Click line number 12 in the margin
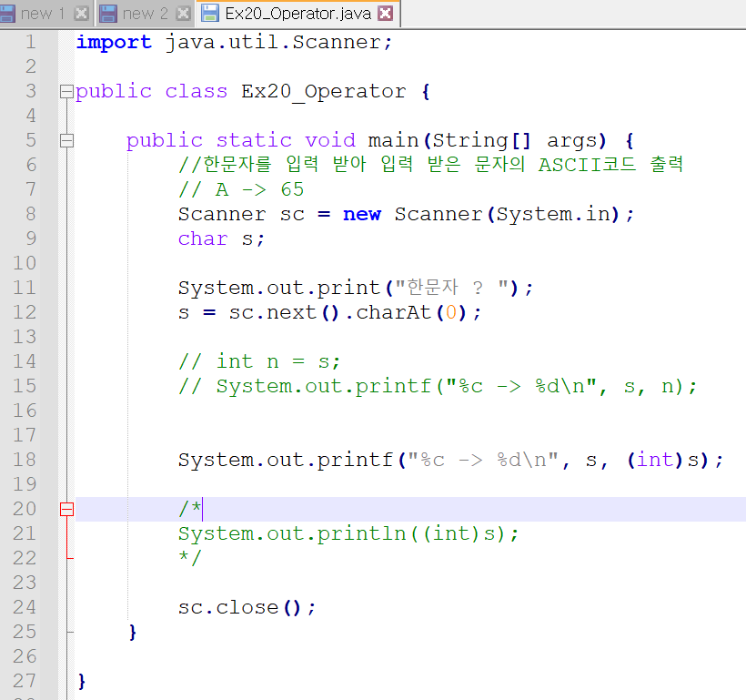Viewport: 746px width, 700px height. [25, 312]
